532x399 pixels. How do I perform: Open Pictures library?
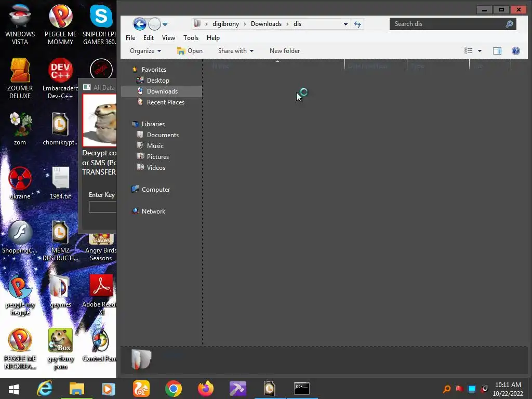157,157
